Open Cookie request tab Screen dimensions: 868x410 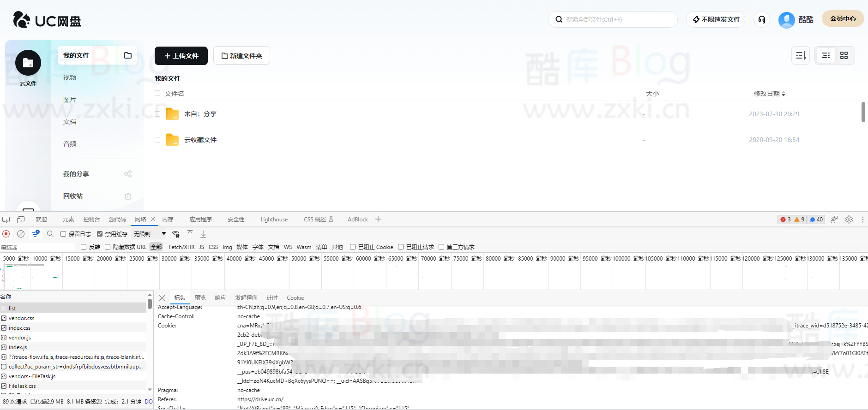click(295, 298)
